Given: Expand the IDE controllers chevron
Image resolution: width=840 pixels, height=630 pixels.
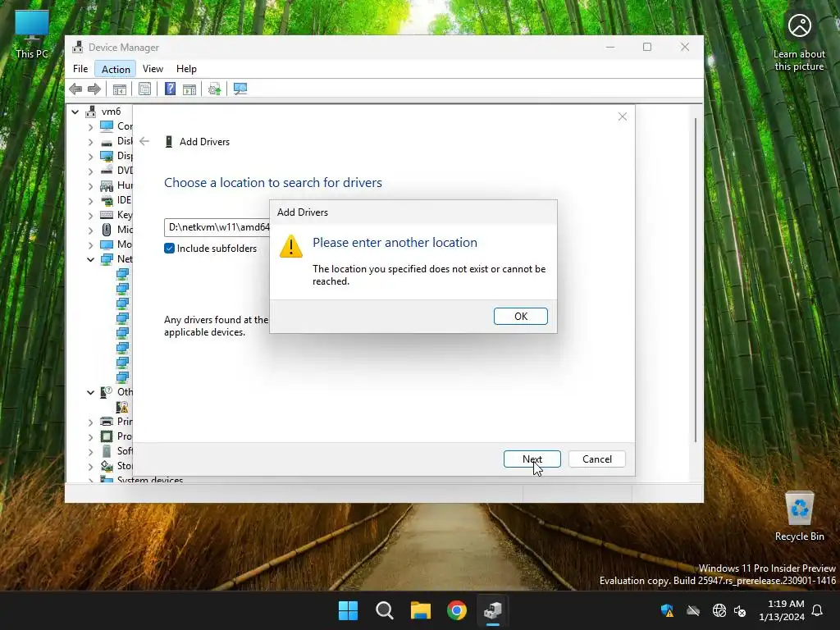Looking at the screenshot, I should coord(90,201).
